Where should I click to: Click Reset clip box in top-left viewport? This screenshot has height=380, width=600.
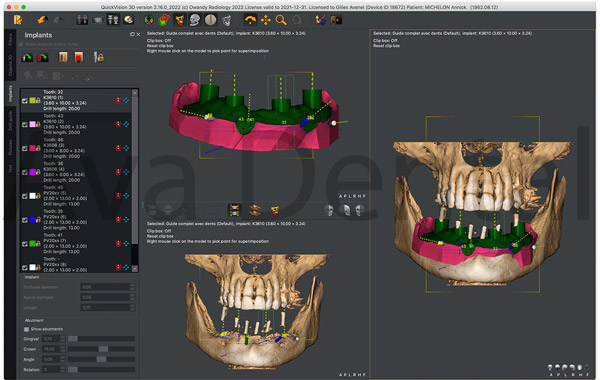[x=160, y=46]
